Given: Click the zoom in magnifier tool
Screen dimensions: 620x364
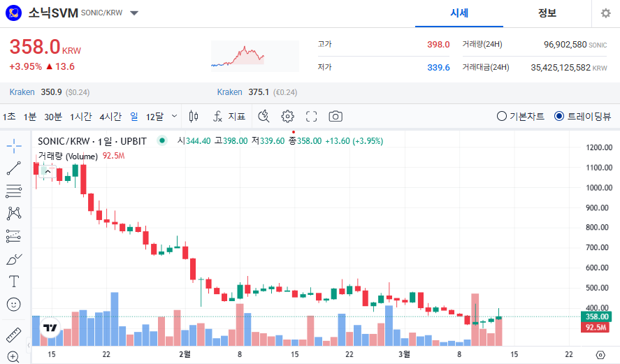Looking at the screenshot, I should [x=13, y=357].
